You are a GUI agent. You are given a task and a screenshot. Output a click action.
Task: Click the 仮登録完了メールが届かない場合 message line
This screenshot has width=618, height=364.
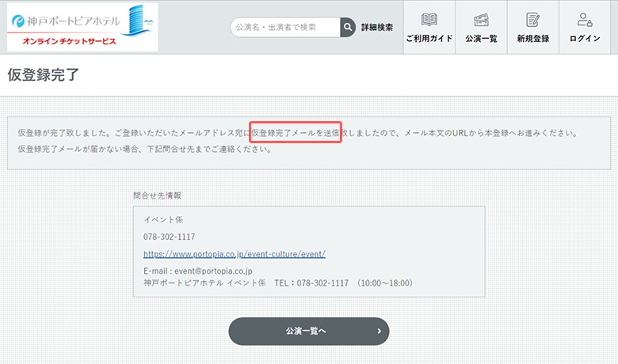pyautogui.click(x=145, y=149)
